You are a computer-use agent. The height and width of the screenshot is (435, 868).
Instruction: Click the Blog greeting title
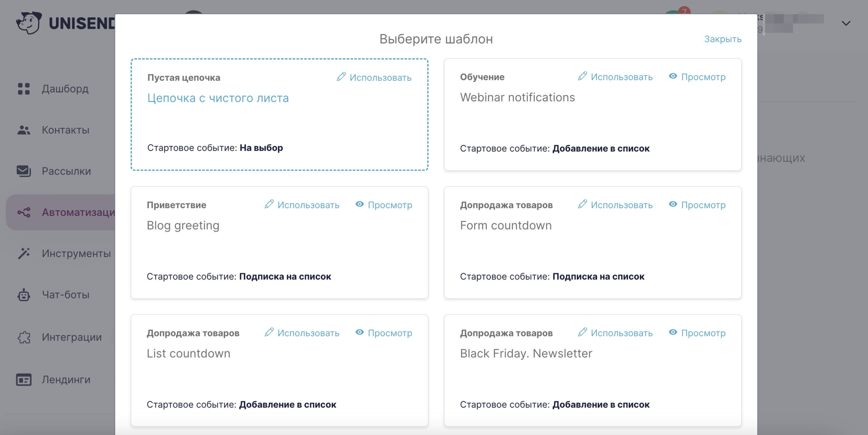(183, 225)
